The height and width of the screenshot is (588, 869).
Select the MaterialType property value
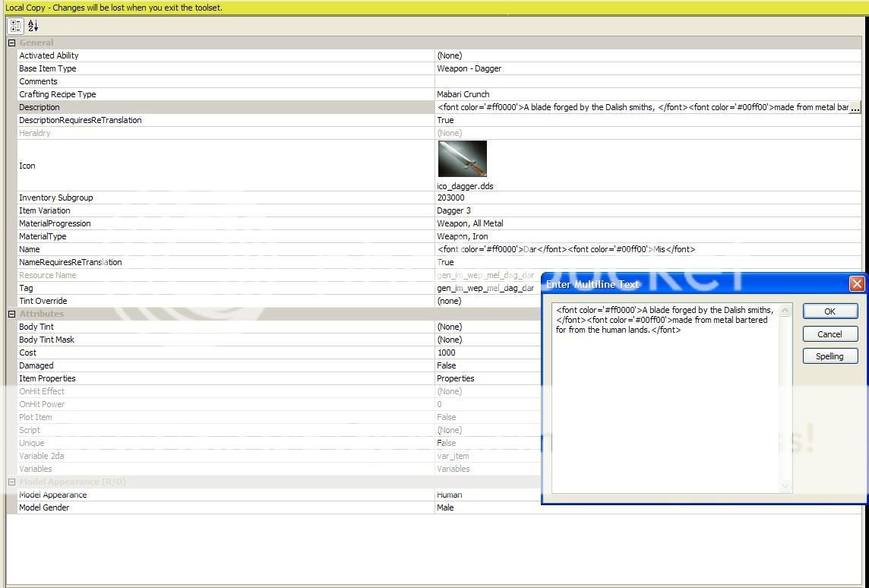462,236
